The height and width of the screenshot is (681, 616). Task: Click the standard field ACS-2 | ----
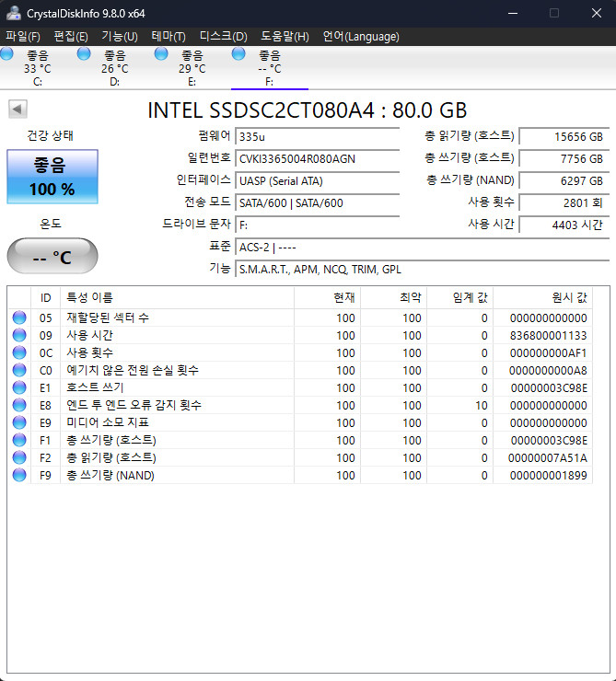click(x=423, y=248)
